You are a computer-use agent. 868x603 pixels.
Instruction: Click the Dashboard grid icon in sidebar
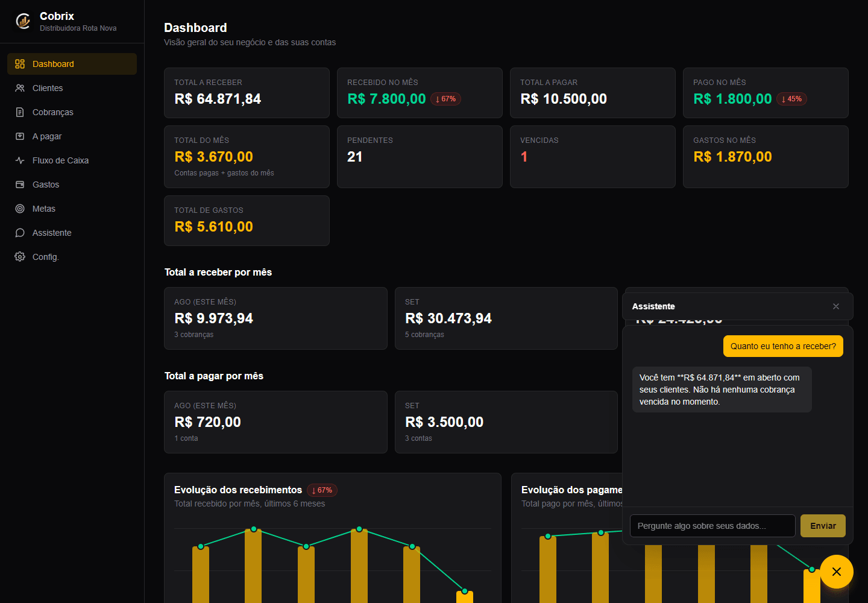coord(20,64)
